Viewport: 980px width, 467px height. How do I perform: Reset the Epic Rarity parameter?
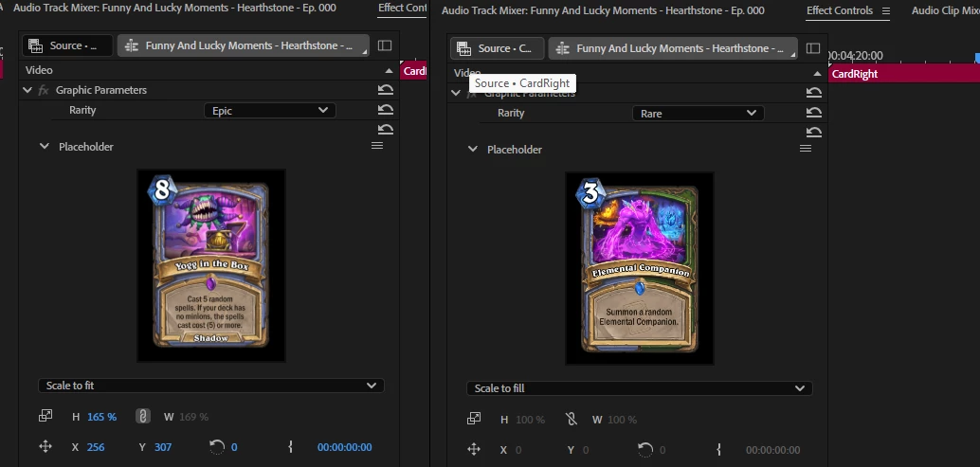coord(386,110)
